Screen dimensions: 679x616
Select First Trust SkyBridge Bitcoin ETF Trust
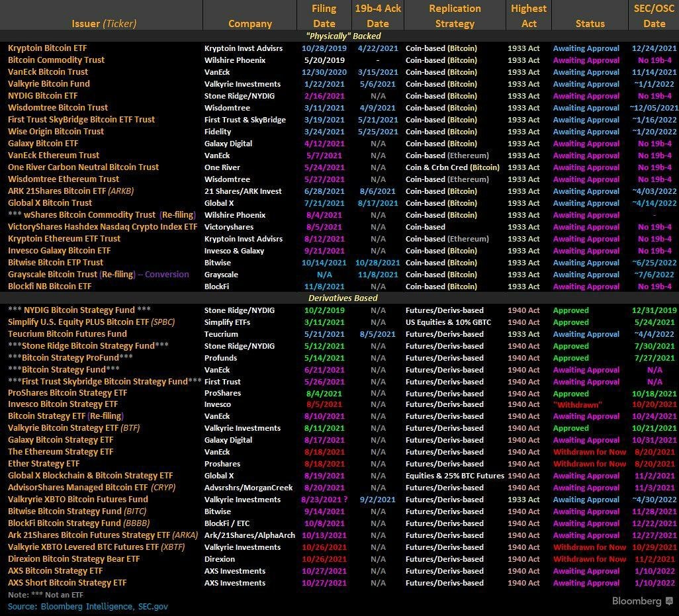[x=81, y=120]
